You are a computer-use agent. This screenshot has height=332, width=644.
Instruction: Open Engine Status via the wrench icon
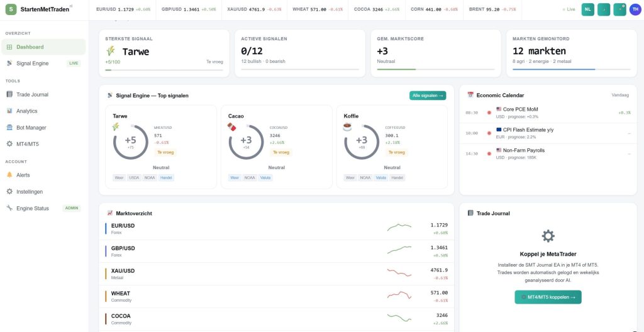click(9, 208)
